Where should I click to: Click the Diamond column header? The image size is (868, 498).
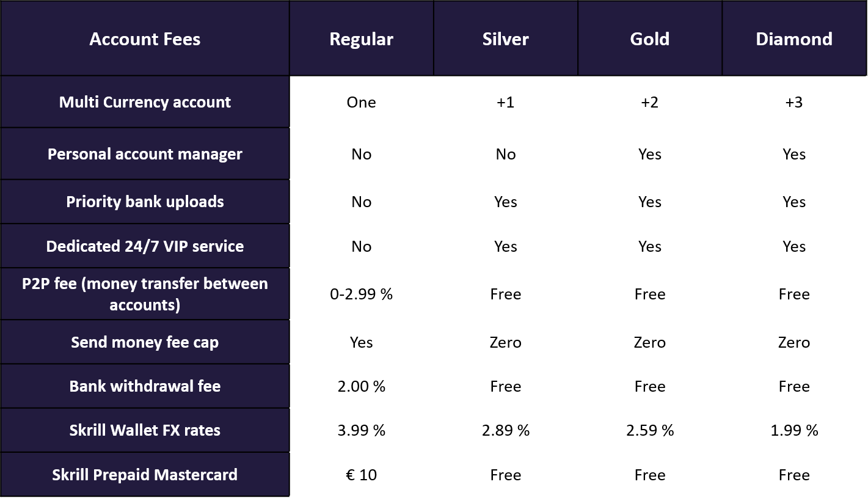pyautogui.click(x=793, y=39)
